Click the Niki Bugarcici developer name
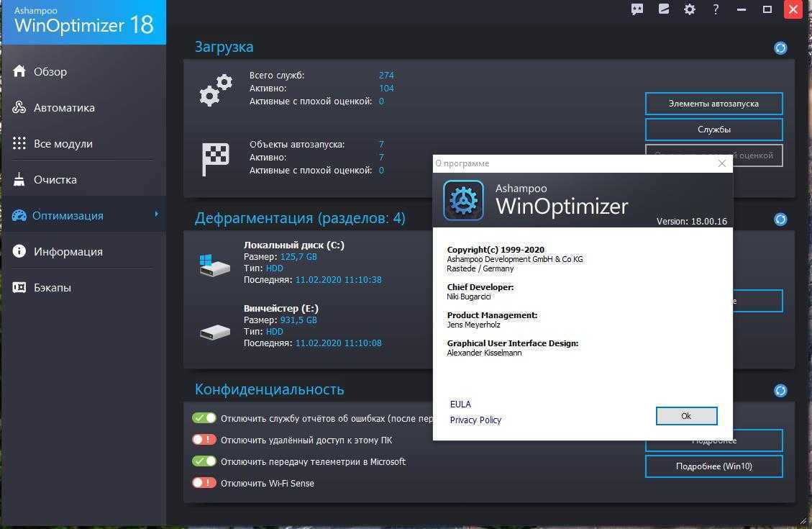This screenshot has height=529, width=812. pyautogui.click(x=469, y=297)
